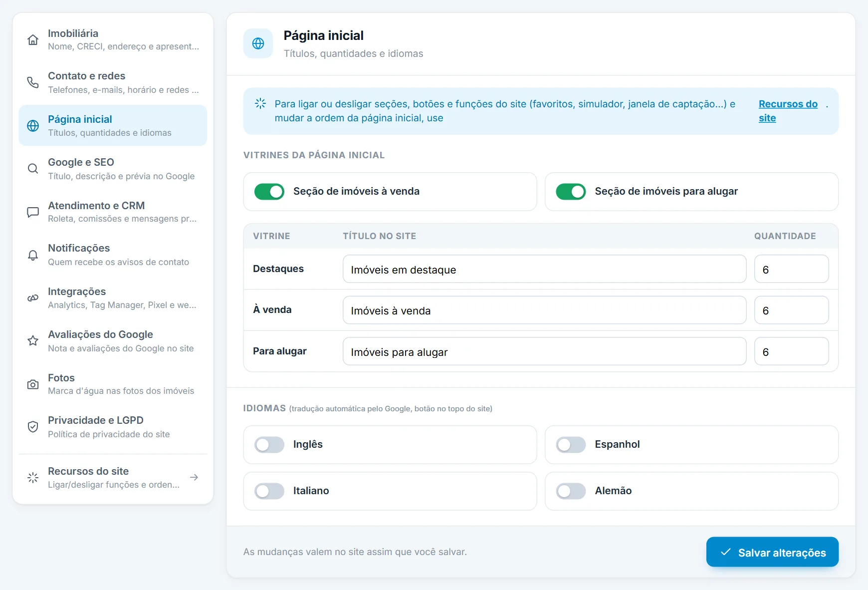The image size is (868, 590).
Task: Select Integrações in the sidebar
Action: (113, 298)
